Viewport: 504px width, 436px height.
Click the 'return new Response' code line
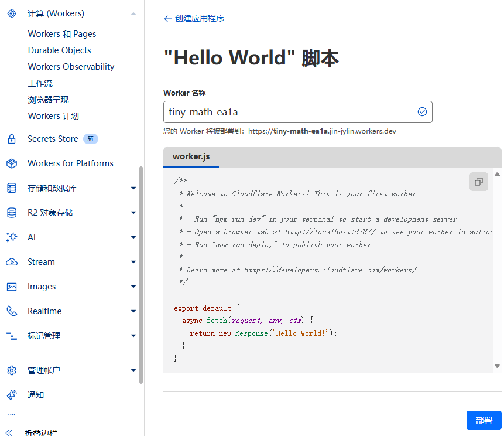click(263, 333)
